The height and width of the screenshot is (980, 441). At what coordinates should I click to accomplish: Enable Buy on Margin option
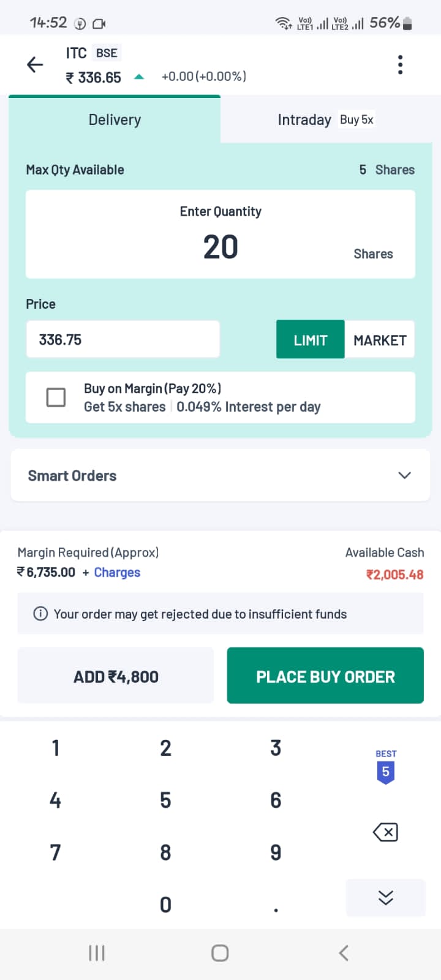(x=55, y=397)
